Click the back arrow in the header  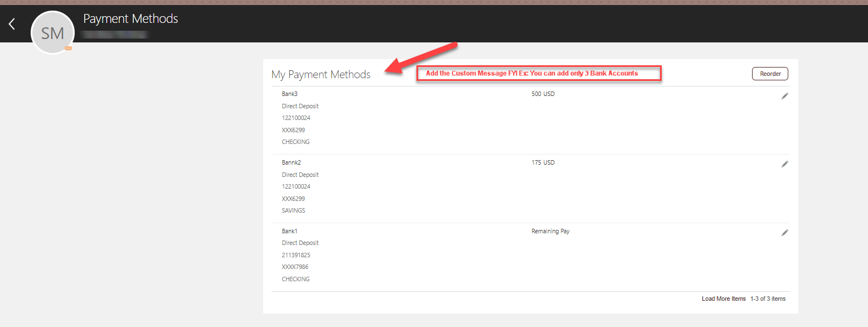(11, 23)
